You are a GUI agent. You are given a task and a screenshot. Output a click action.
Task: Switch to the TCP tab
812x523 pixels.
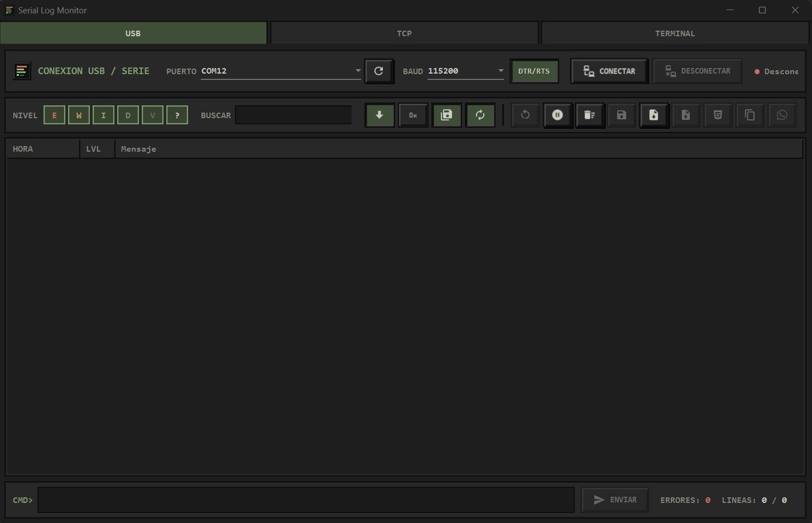(x=405, y=33)
